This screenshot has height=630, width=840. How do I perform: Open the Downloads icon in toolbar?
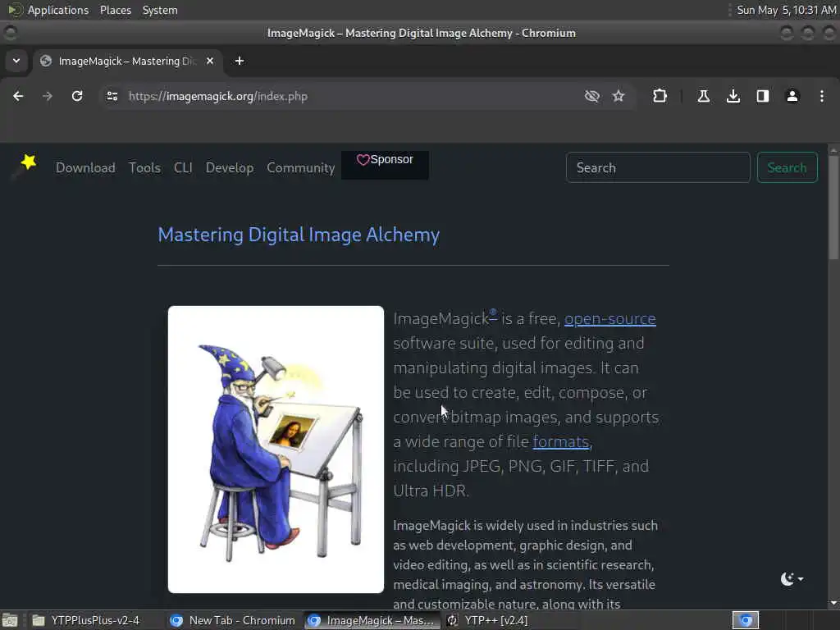733,97
